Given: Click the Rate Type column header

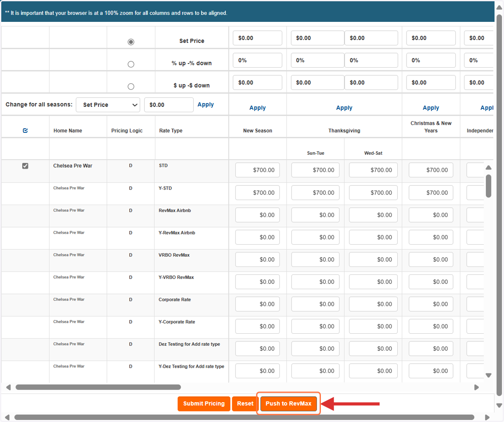Looking at the screenshot, I should click(x=171, y=131).
